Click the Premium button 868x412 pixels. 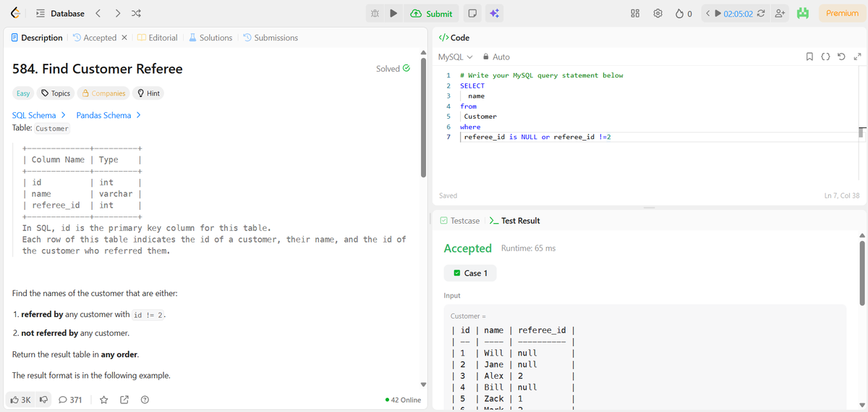tap(842, 13)
